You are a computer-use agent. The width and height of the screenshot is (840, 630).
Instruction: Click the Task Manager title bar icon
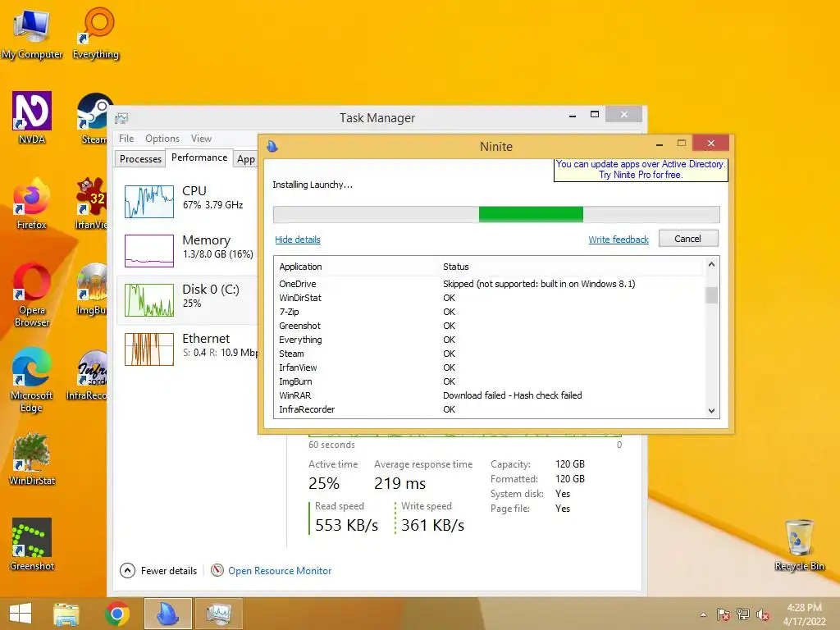tap(121, 118)
